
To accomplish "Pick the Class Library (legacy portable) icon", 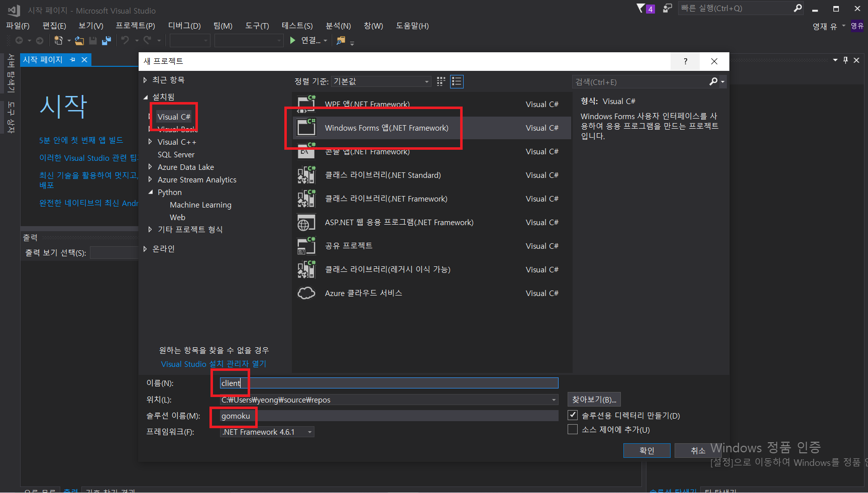I will coord(306,269).
